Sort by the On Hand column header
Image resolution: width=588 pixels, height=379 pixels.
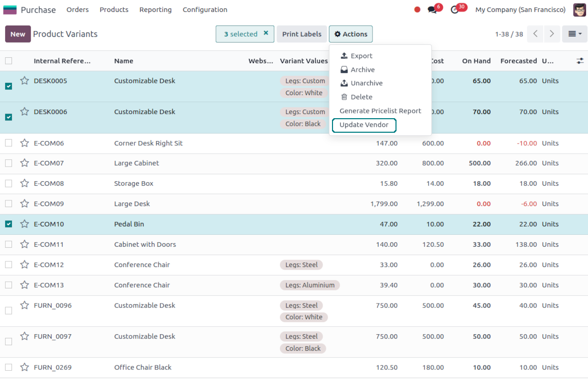476,61
